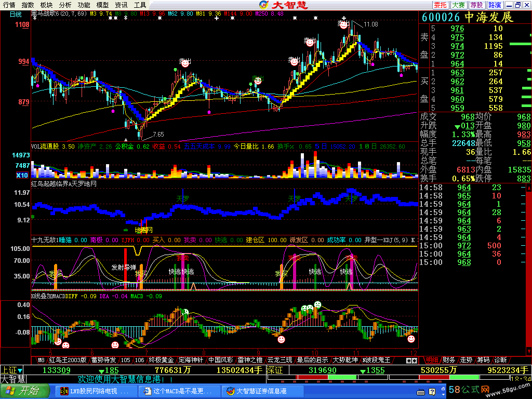
Task: Switch to the 雷神之锥 tab
Action: click(x=250, y=360)
